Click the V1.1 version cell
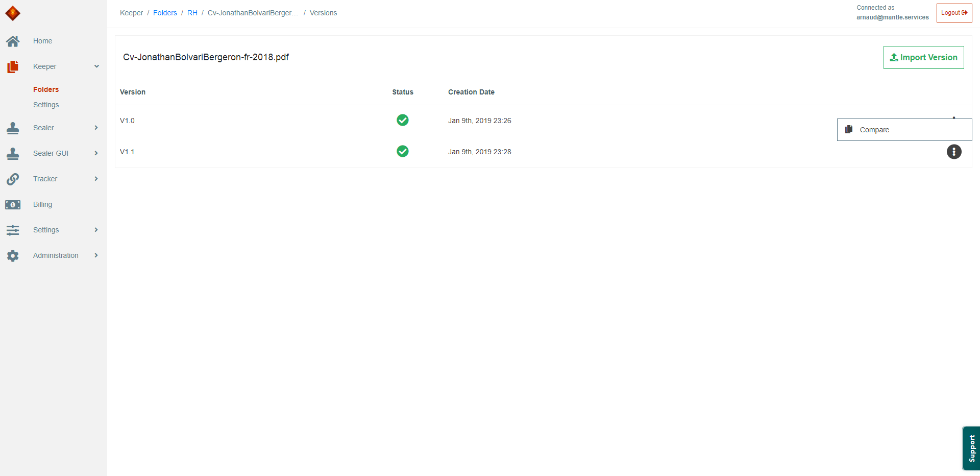The height and width of the screenshot is (476, 980). coord(127,152)
